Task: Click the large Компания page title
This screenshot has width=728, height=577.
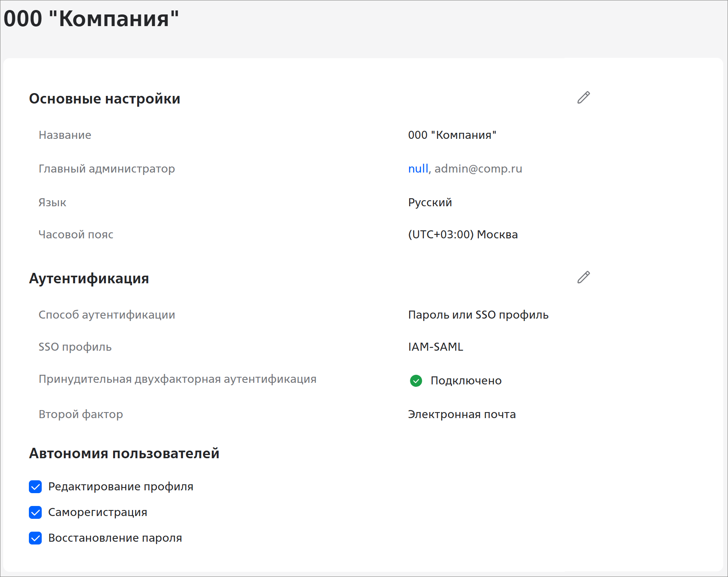Action: [x=91, y=19]
